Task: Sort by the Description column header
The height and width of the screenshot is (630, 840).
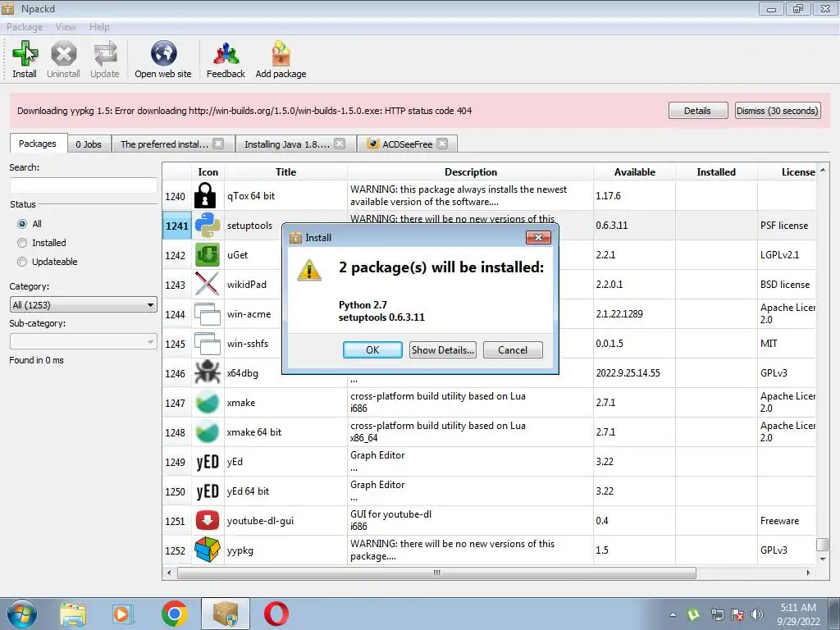Action: 470,172
